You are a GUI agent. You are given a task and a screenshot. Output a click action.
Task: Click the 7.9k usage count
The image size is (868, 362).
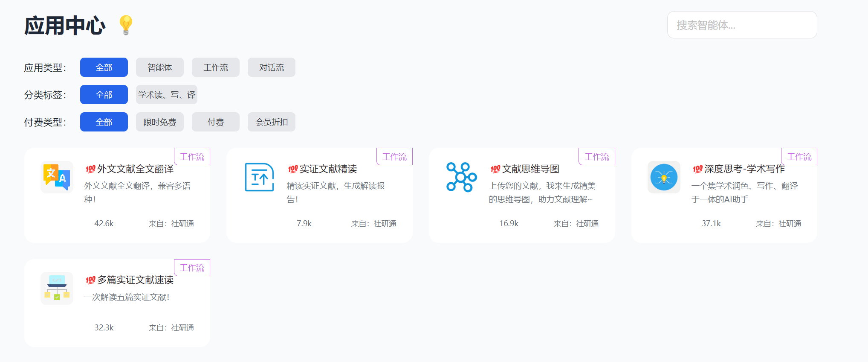(x=304, y=224)
